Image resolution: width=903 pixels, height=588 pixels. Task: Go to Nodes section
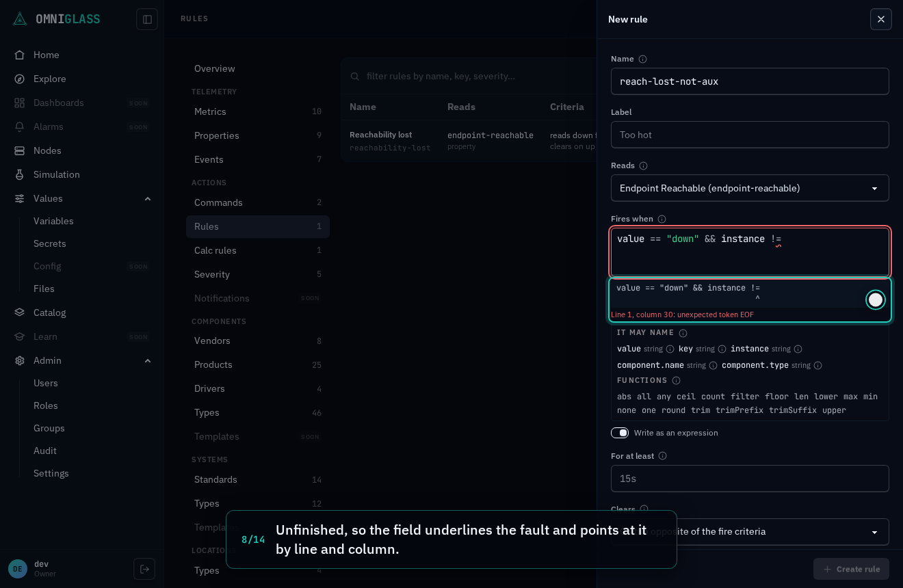47,150
